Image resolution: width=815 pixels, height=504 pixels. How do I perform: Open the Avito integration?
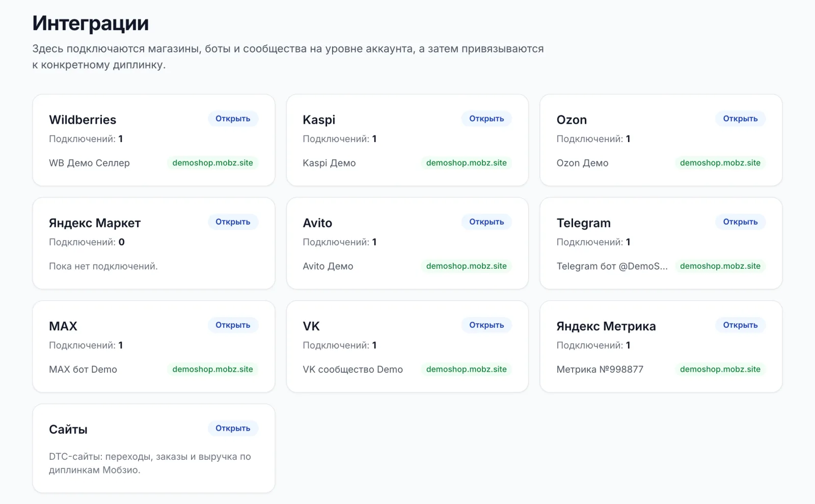coord(486,222)
